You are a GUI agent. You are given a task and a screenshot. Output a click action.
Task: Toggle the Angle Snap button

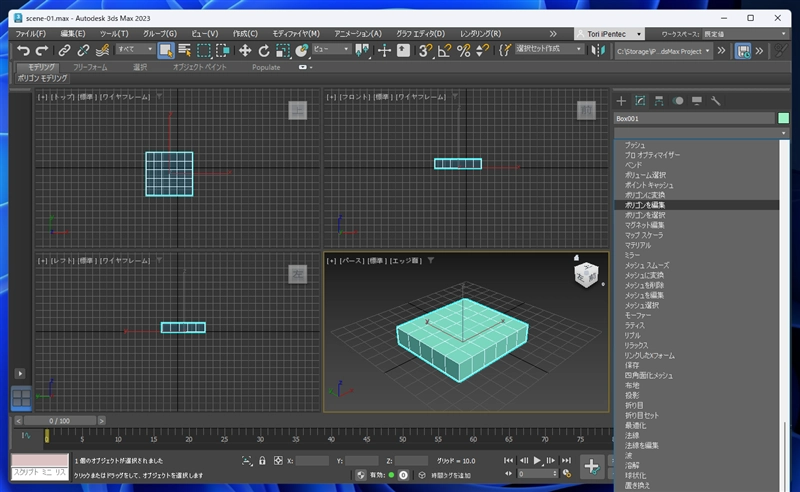pos(444,51)
